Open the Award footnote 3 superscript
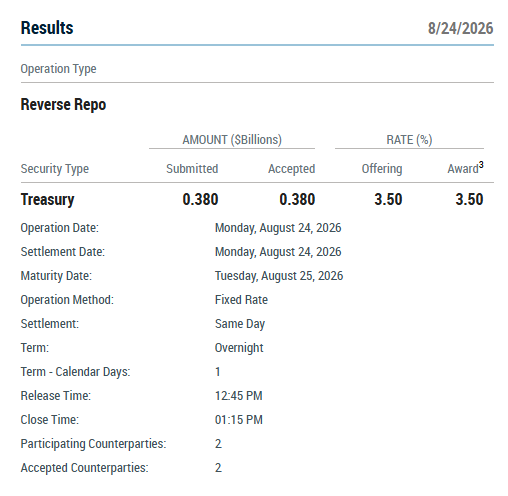The image size is (508, 496). pos(481,165)
